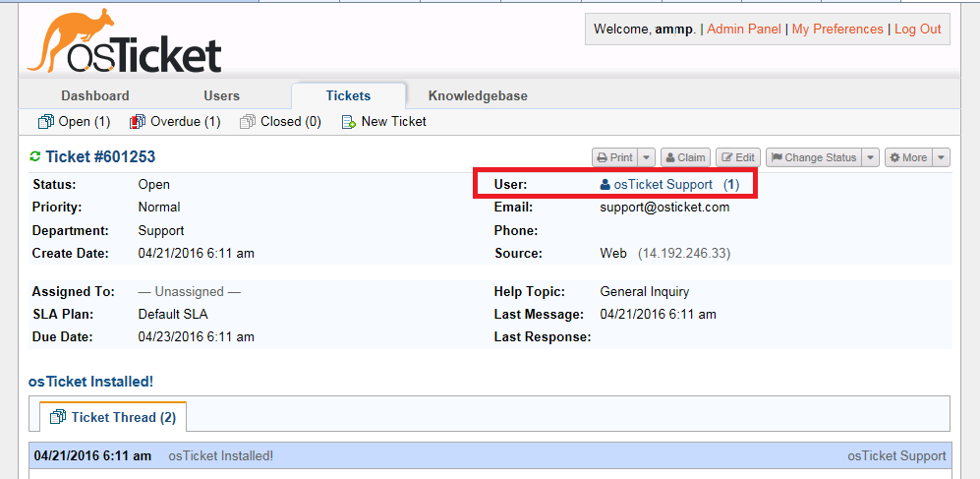Screen dimensions: 980x479
Task: Click the Change Status button
Action: 815,157
